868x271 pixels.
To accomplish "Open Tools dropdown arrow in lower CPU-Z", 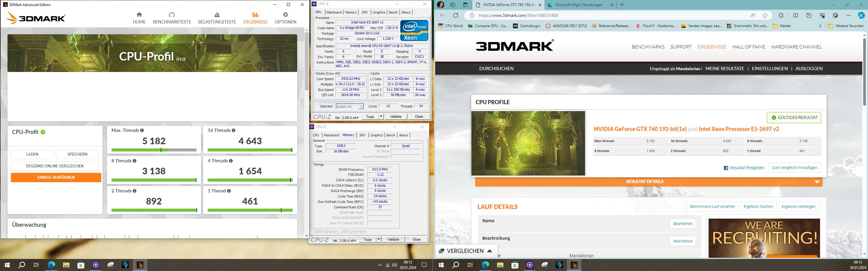I will click(379, 239).
